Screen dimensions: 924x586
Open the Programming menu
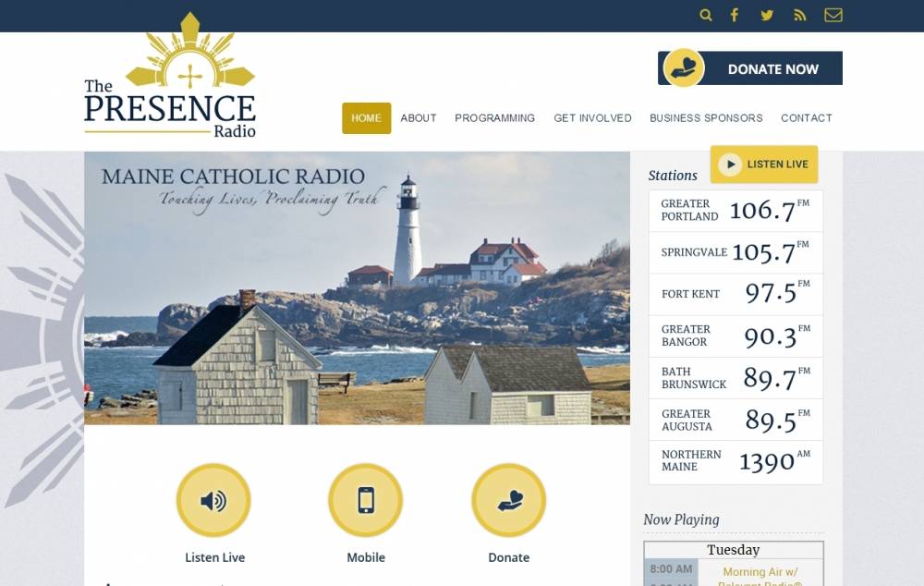[x=495, y=118]
